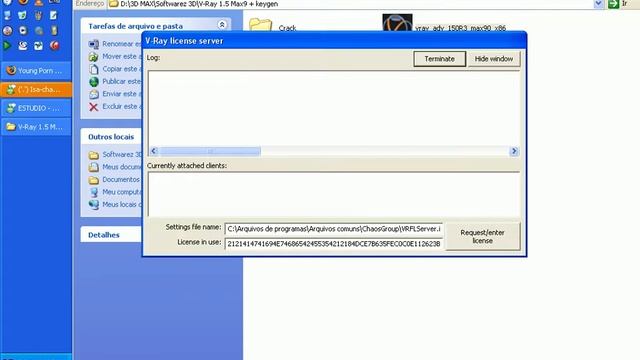Screen dimensions: 640x360
Task: Click the Log scrollbar right arrow
Action: [x=514, y=151]
